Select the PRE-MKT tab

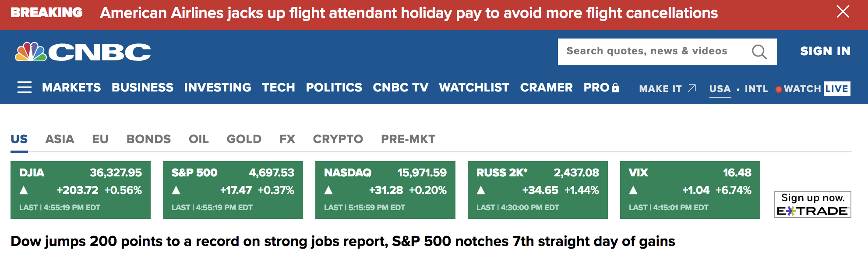click(408, 139)
